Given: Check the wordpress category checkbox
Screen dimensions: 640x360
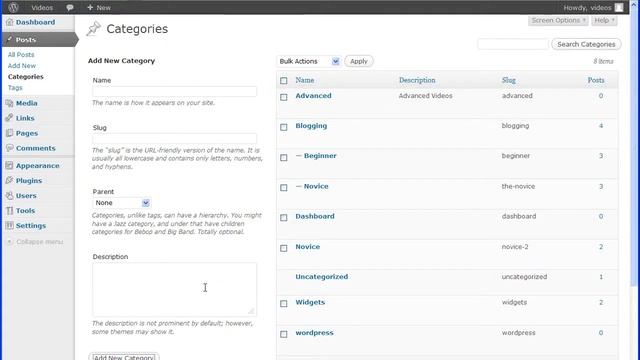Looking at the screenshot, I should click(x=284, y=334).
